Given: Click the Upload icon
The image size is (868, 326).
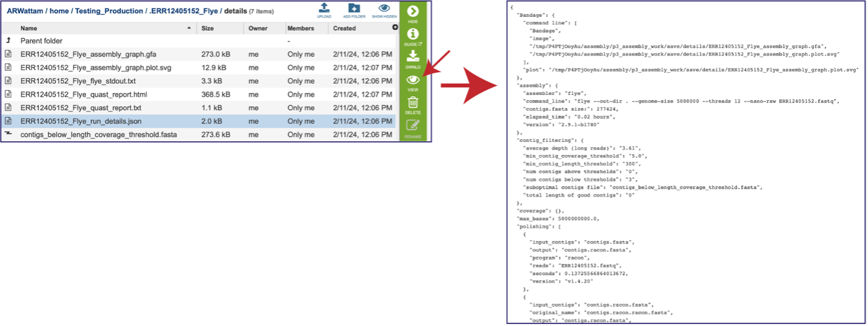Looking at the screenshot, I should pyautogui.click(x=324, y=9).
